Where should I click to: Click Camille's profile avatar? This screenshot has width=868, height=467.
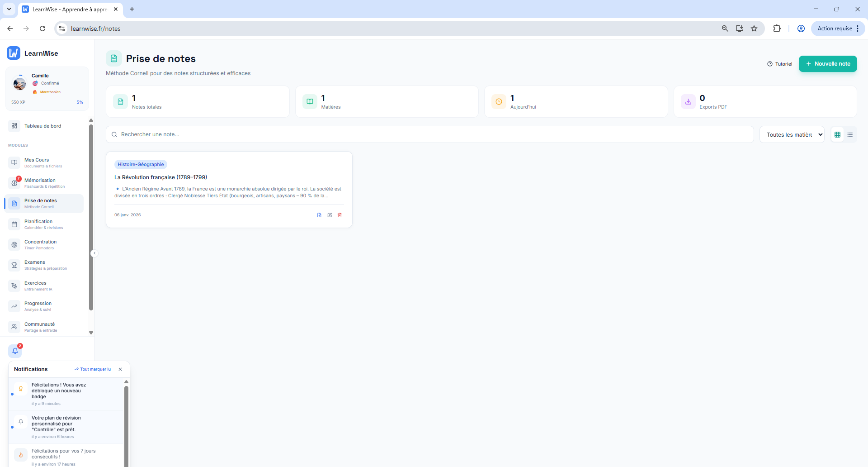pos(19,84)
